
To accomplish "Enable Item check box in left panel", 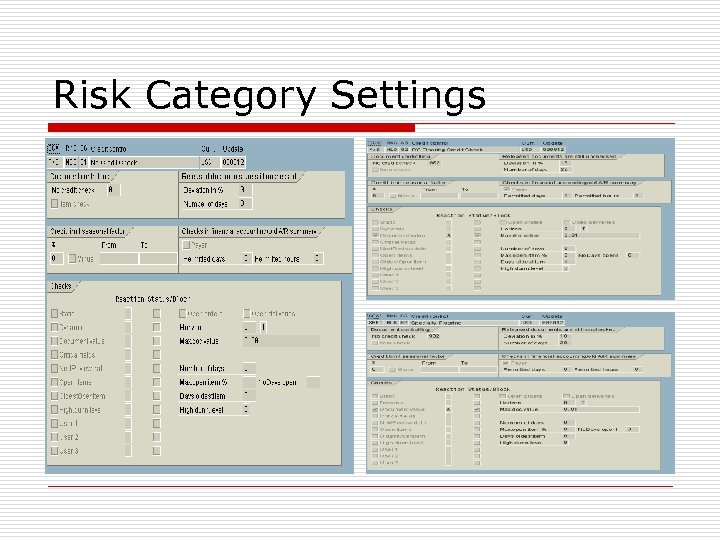I will point(55,203).
